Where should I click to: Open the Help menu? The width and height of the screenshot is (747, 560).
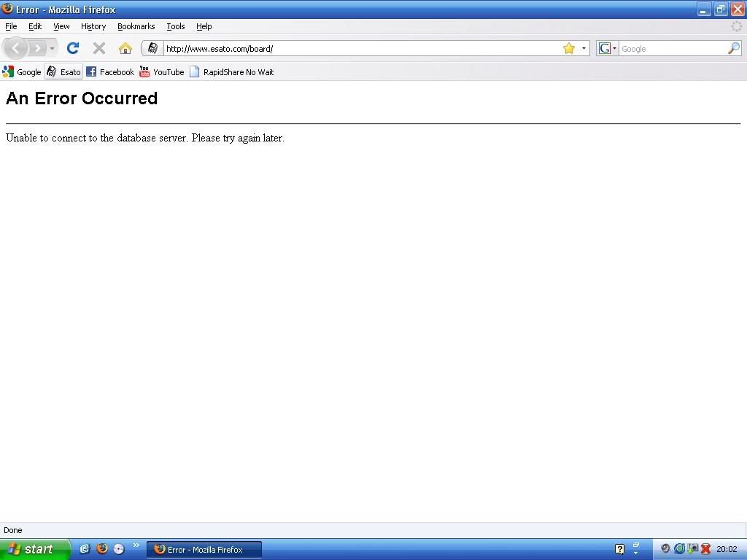click(204, 26)
